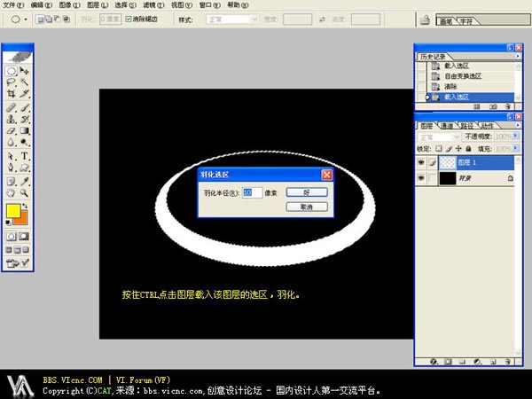532x399 pixels.
Task: Hide layer 图层 1 using its eye icon
Action: click(421, 163)
